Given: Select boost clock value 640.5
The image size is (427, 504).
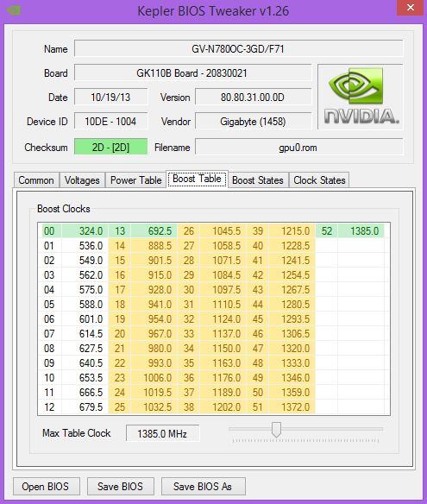Looking at the screenshot, I should (85, 362).
